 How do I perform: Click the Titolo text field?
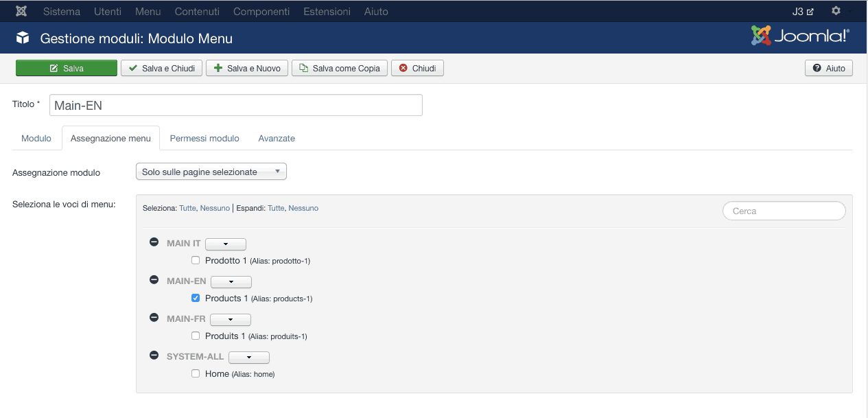click(235, 105)
